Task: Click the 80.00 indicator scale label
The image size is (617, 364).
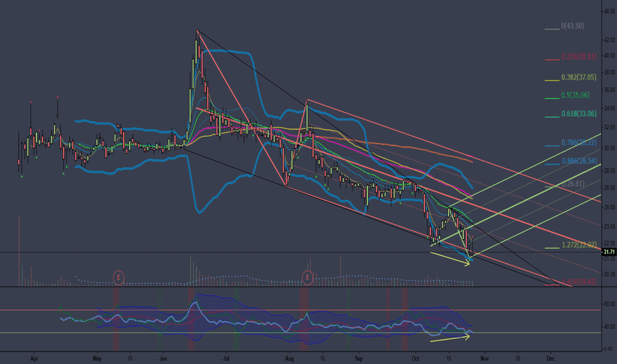Action: point(609,304)
